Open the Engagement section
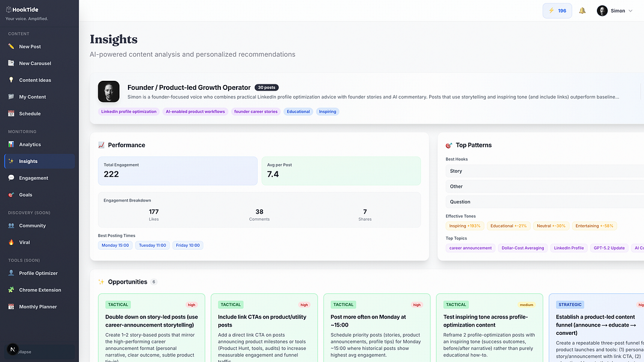 pos(39,178)
